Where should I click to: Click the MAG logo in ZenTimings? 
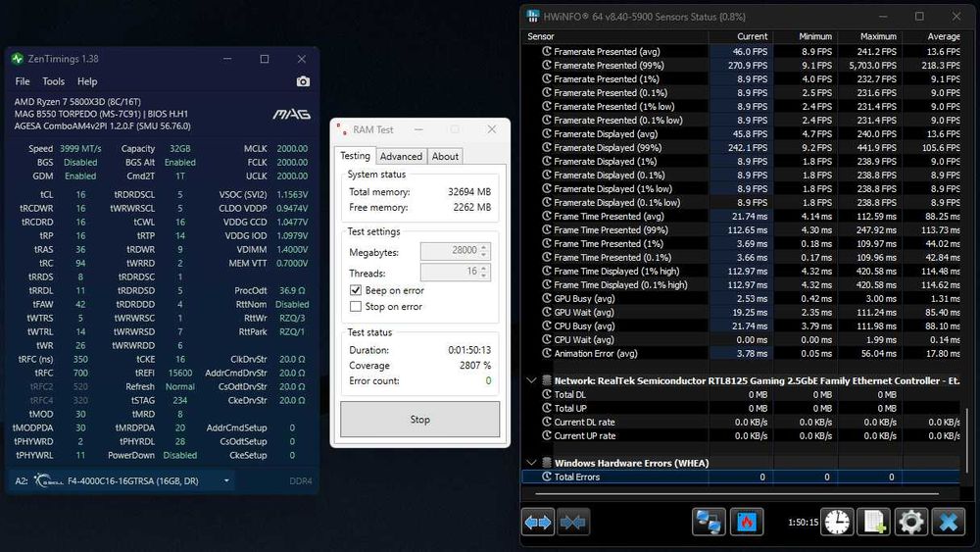tap(291, 115)
